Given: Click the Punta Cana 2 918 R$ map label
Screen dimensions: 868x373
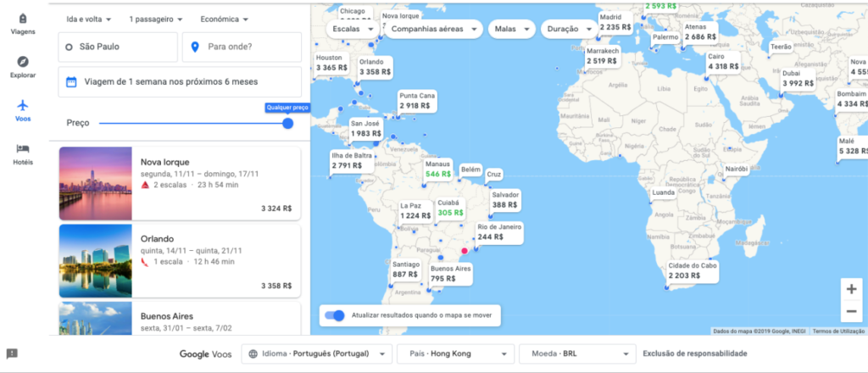Looking at the screenshot, I should (x=417, y=101).
